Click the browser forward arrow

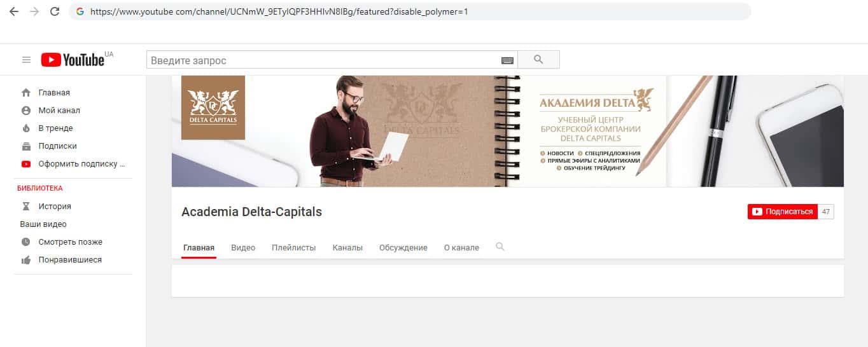coord(34,11)
